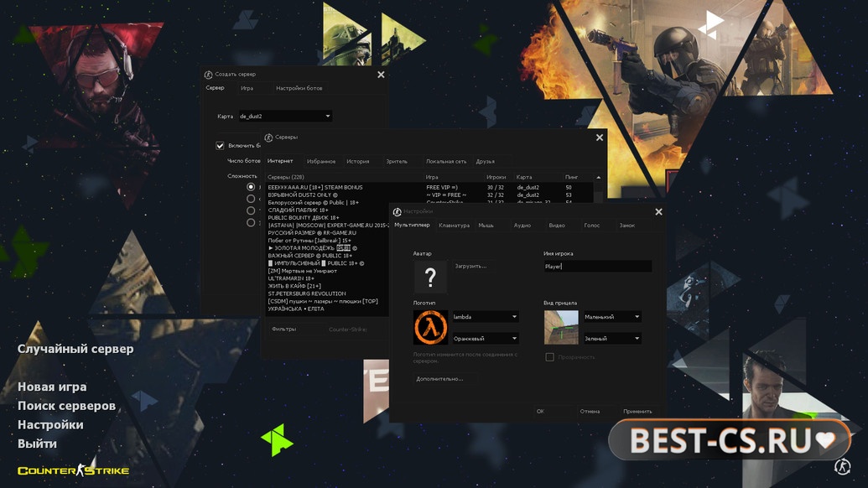Image resolution: width=868 pixels, height=488 pixels.
Task: Open the Зеленый crosshair color dropdown
Action: click(x=612, y=338)
